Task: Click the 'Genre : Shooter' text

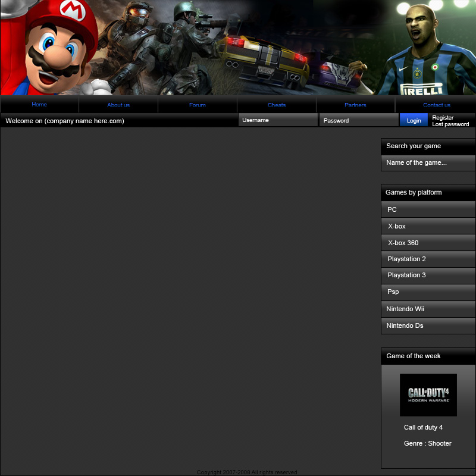Action: coord(427,443)
